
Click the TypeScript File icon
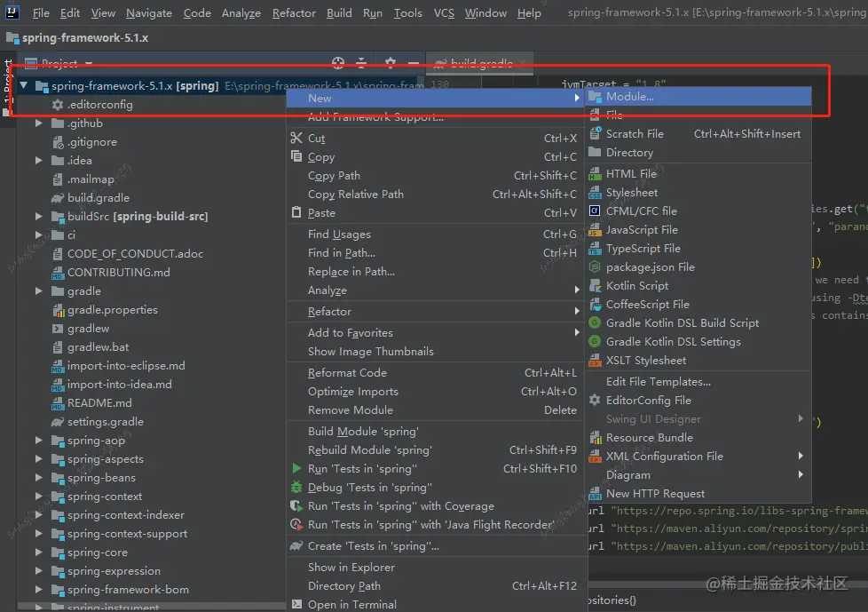coord(596,248)
